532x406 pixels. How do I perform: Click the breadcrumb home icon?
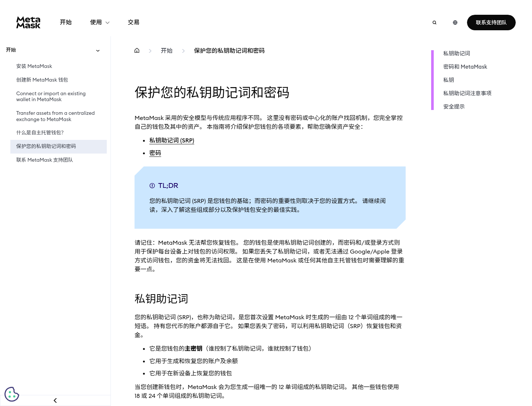137,51
